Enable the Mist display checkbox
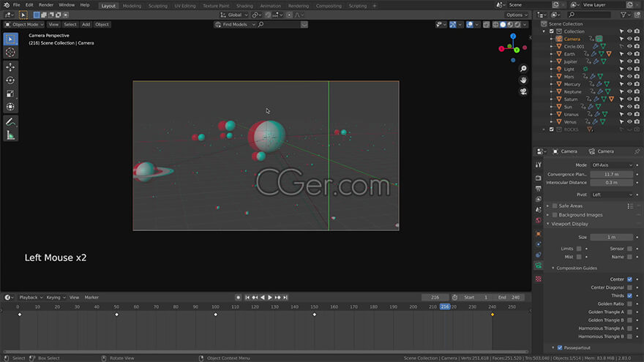644x362 pixels. click(x=579, y=257)
